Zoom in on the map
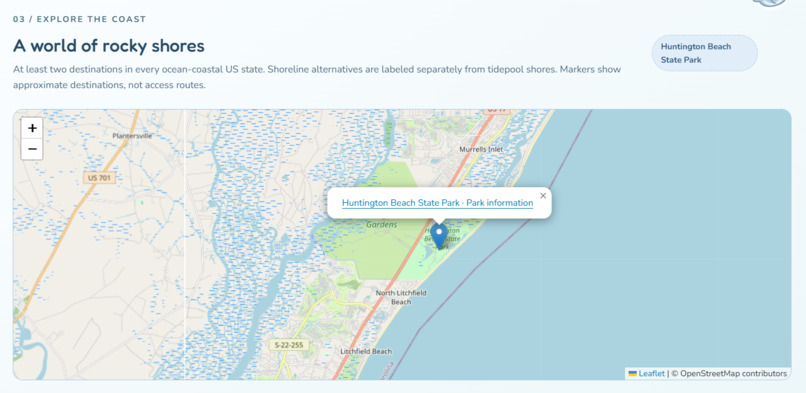 (32, 128)
